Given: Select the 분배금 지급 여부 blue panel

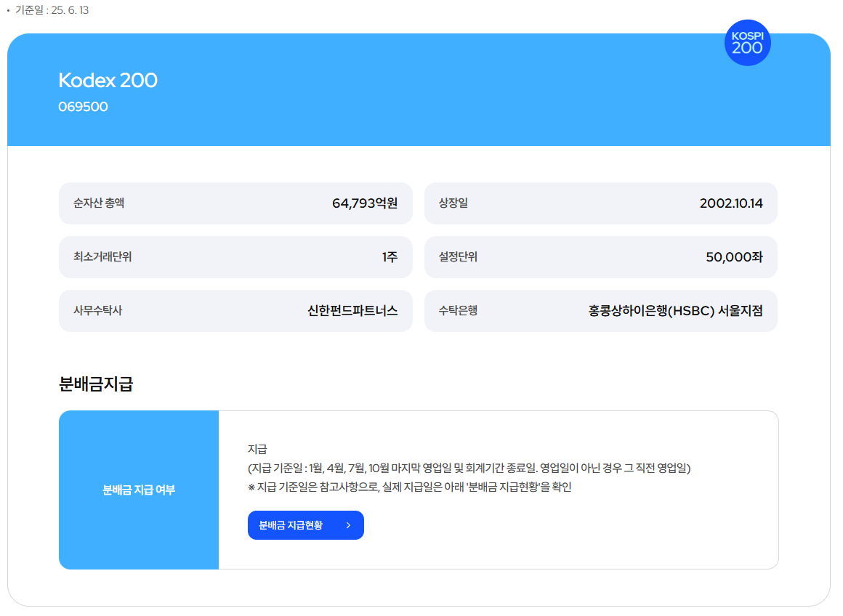Looking at the screenshot, I should tap(139, 490).
